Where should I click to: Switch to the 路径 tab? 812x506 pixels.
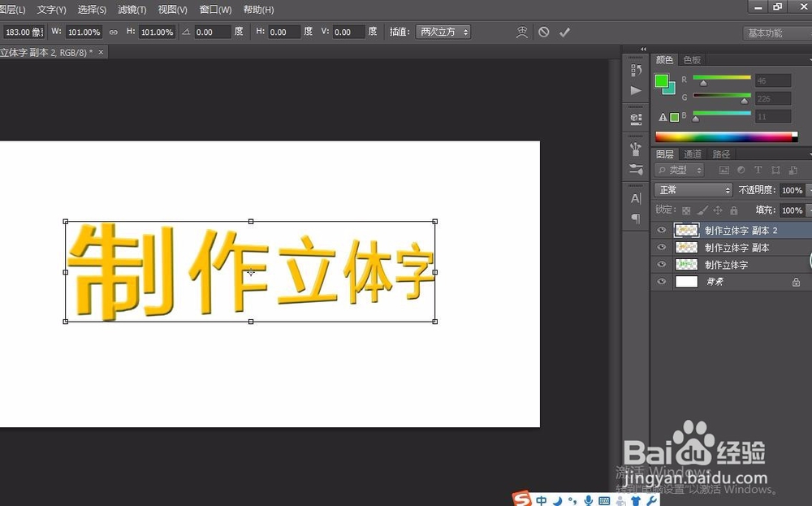click(721, 154)
